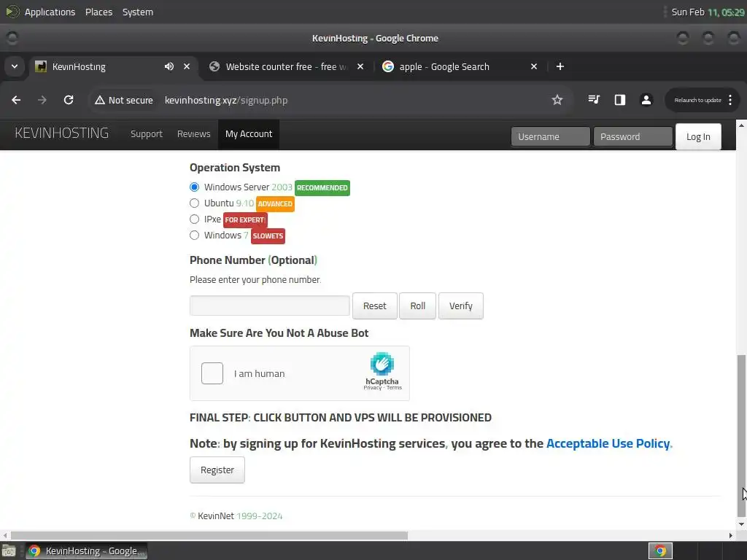Click the Chrome icon in system tray
747x560 pixels.
coord(660,551)
